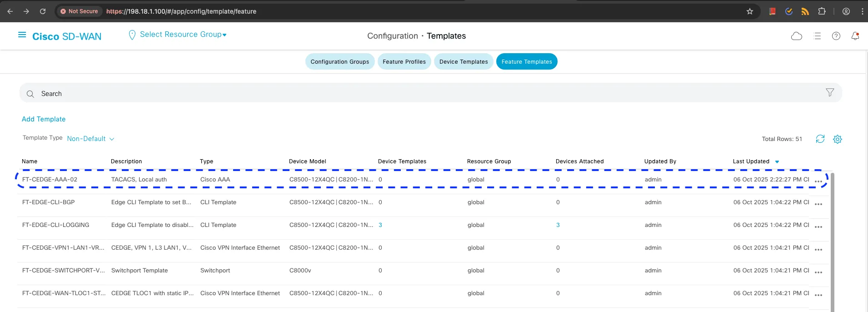Open actions menu for FT-CEDGE-AAA-02
This screenshot has height=312, width=868.
(x=818, y=181)
